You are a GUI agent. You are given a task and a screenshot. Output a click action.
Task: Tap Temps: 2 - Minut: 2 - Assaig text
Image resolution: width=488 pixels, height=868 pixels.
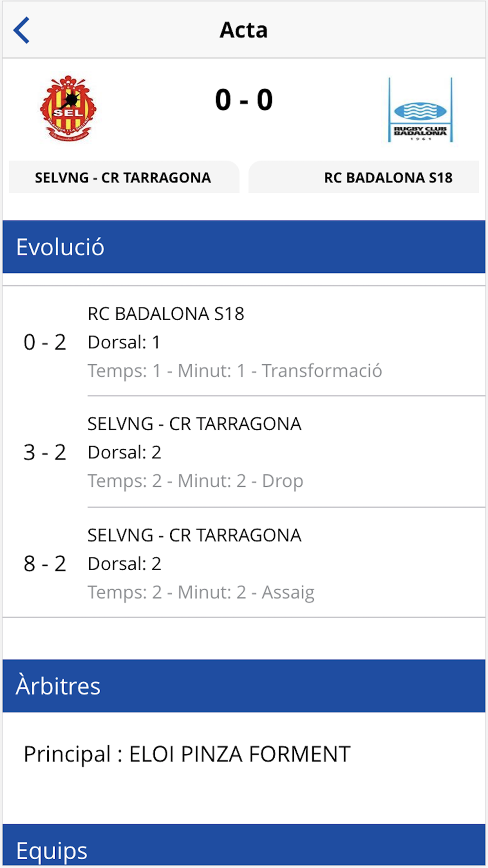(x=201, y=593)
